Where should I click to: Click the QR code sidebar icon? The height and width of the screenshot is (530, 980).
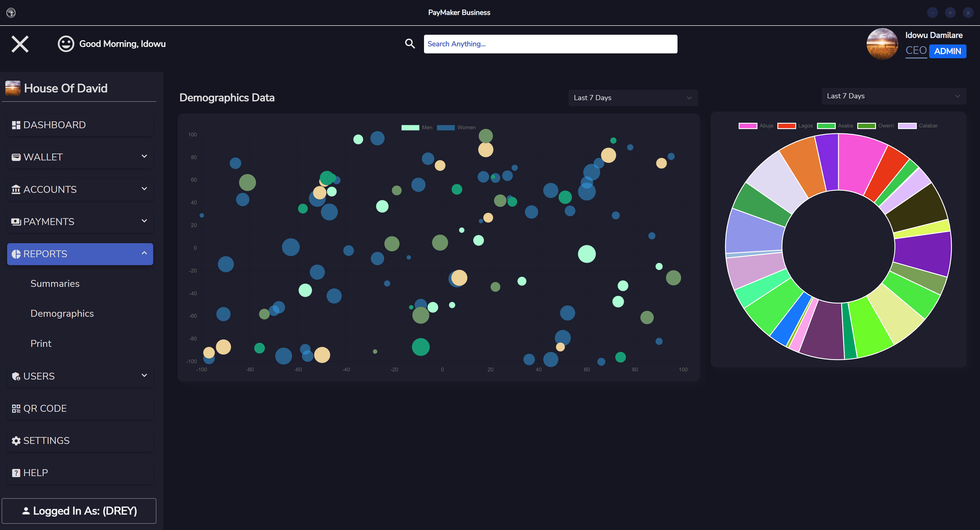coord(16,408)
